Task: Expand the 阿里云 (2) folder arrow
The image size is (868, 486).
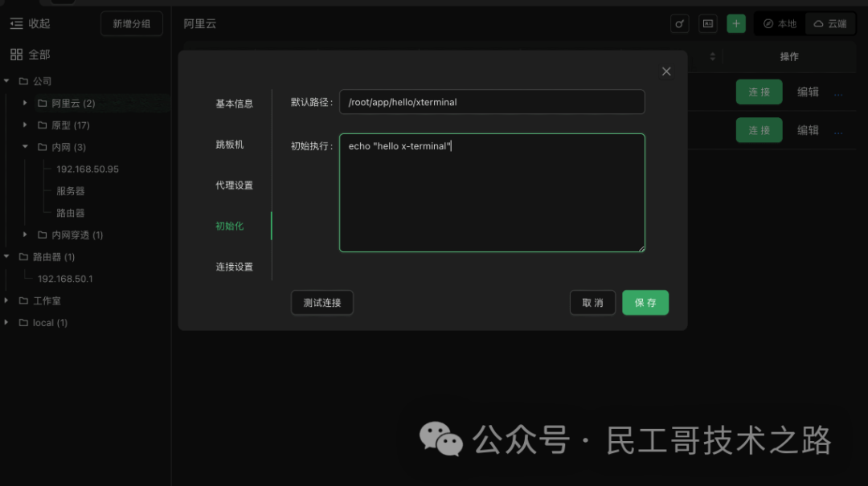Action: coord(25,103)
